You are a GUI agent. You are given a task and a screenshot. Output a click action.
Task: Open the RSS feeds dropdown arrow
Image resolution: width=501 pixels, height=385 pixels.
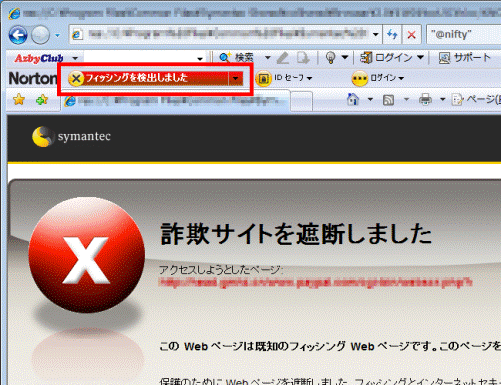click(x=406, y=99)
